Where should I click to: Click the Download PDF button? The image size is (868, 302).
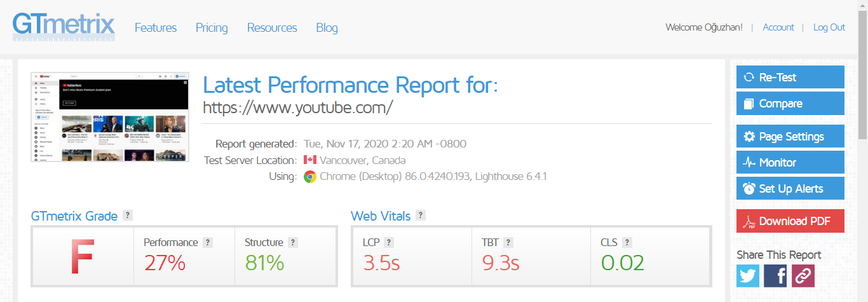790,221
